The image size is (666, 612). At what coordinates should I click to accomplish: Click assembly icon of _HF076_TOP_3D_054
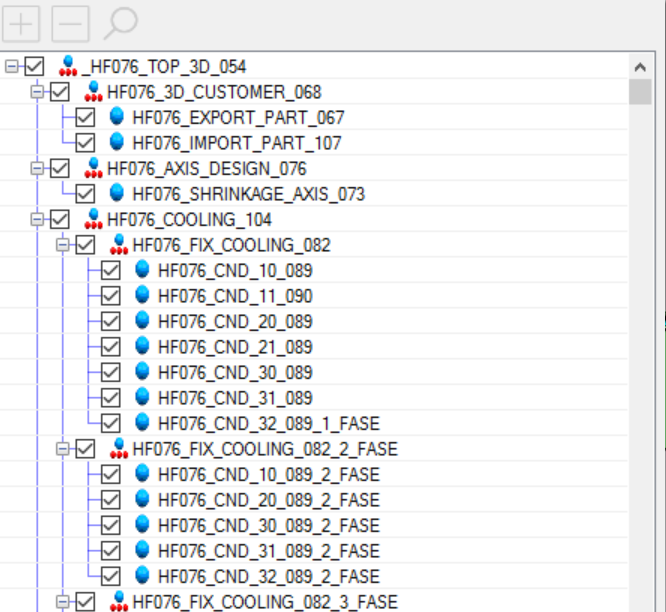click(68, 66)
